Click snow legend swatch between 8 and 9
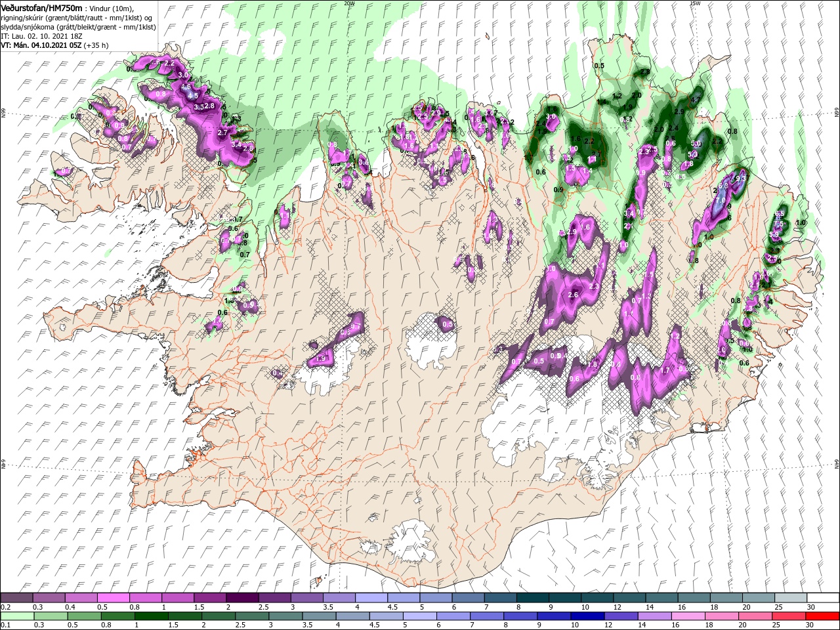The image size is (840, 630). coord(533,598)
